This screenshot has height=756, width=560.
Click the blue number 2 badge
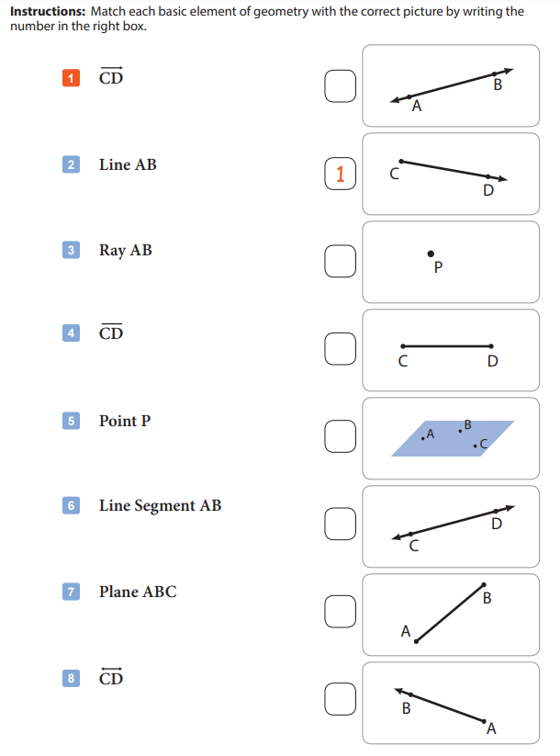point(71,164)
